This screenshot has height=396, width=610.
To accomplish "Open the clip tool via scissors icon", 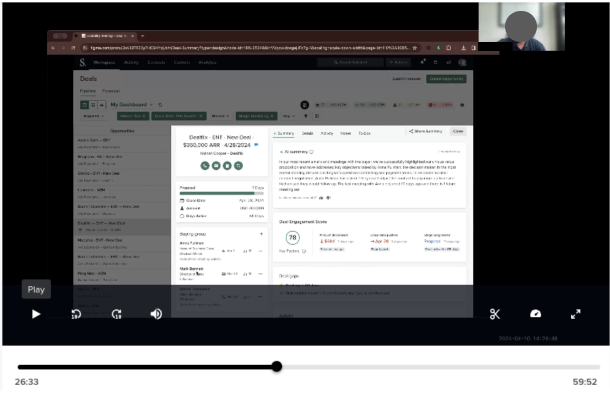I will coord(495,314).
